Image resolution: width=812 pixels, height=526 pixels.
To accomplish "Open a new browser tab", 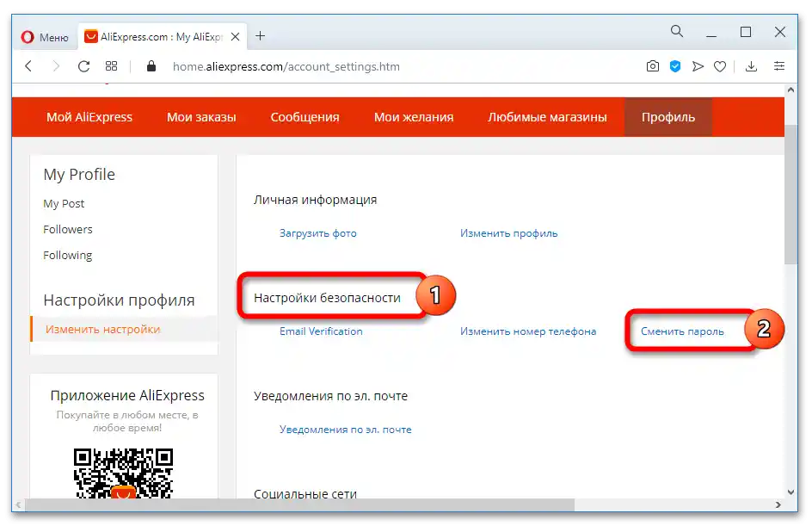I will 261,36.
